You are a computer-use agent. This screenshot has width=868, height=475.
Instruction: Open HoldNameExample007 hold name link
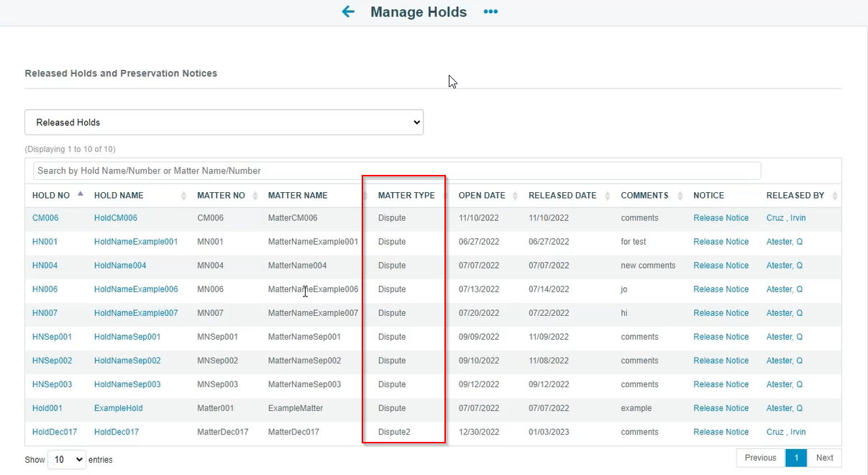(x=136, y=313)
